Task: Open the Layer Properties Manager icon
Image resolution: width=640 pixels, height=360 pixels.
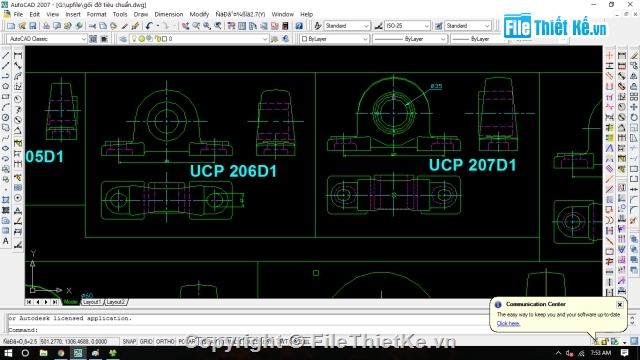Action: (123, 39)
